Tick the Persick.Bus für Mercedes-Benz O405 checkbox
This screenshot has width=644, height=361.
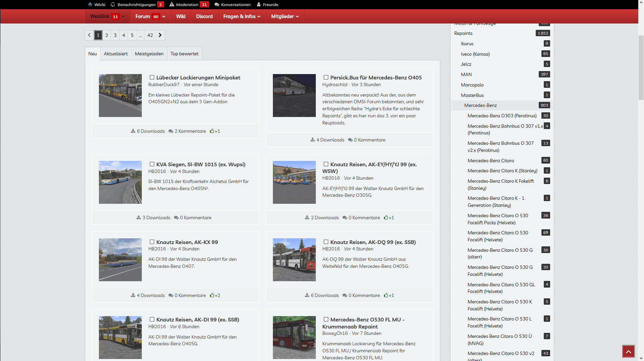pos(326,77)
